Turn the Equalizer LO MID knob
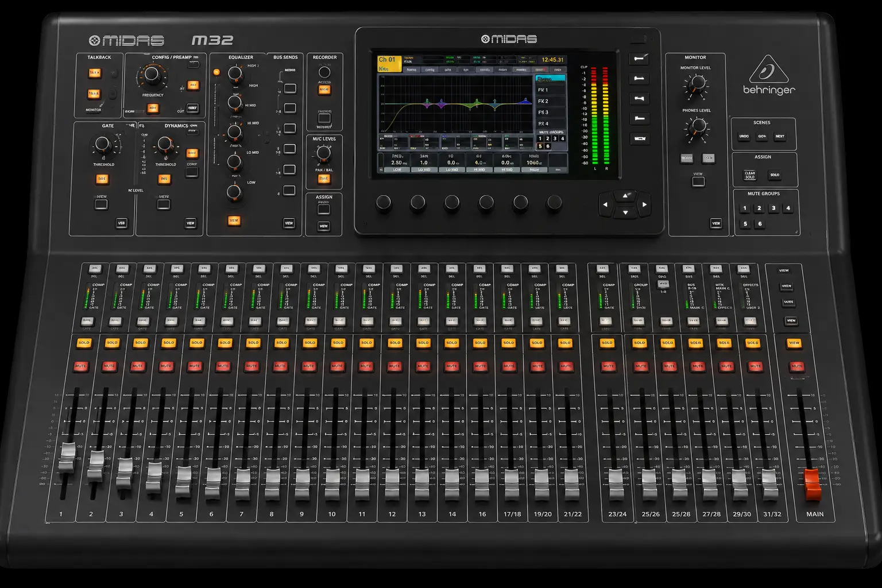Viewport: 882px width, 588px height. [234, 162]
